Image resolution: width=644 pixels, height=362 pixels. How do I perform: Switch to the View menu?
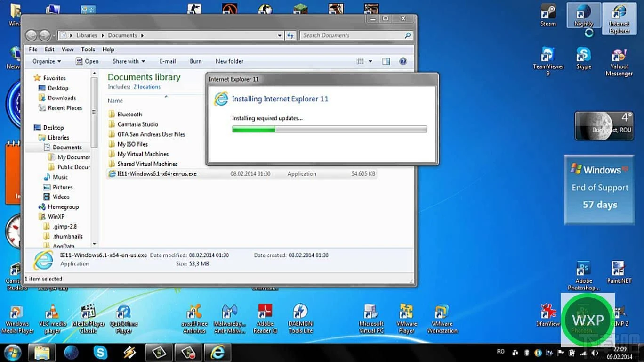(67, 49)
